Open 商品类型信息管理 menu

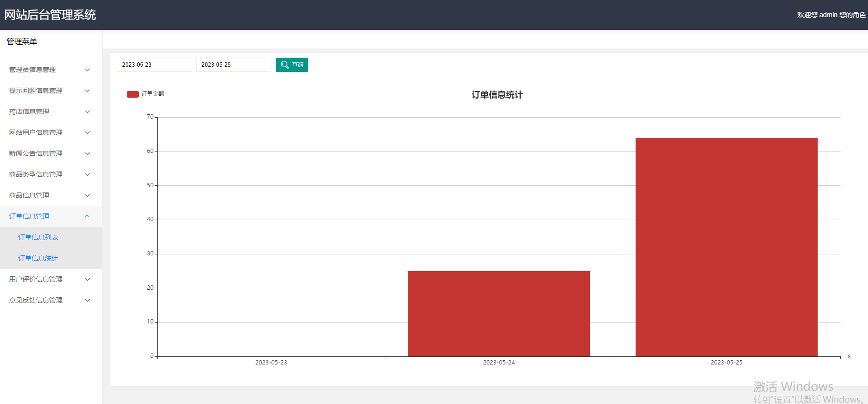click(x=51, y=174)
